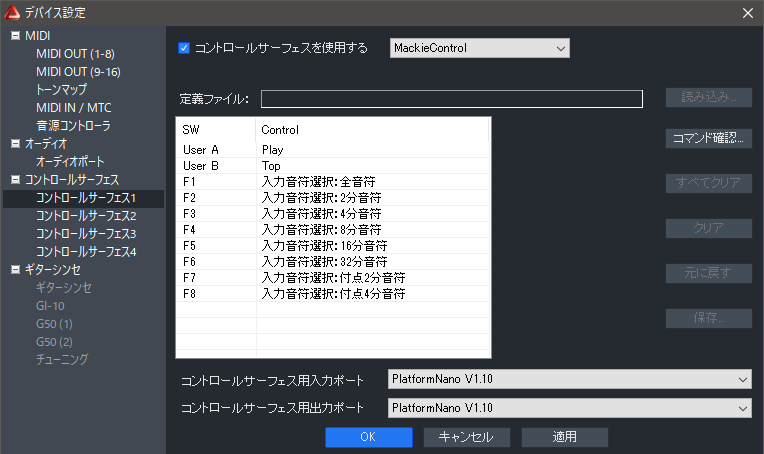Open the コントロールサーフェス用入力ポート dropdown
764x454 pixels.
[568, 379]
